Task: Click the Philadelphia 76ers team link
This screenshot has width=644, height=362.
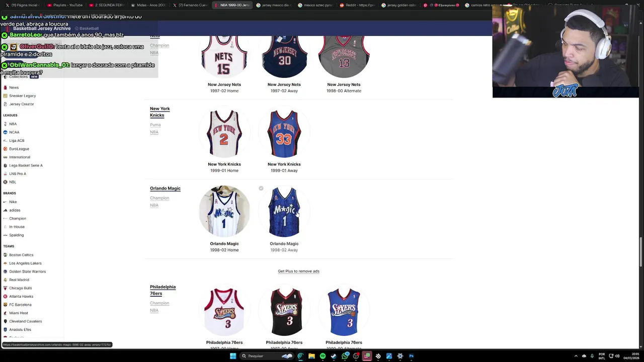Action: [x=163, y=290]
